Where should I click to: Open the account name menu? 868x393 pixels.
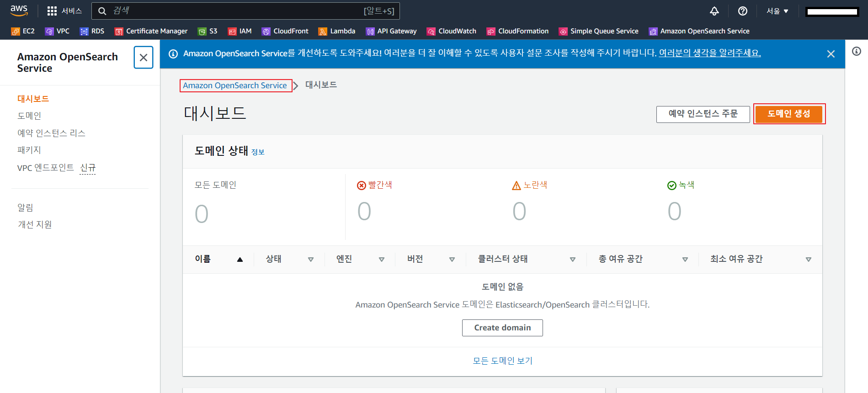click(x=832, y=11)
